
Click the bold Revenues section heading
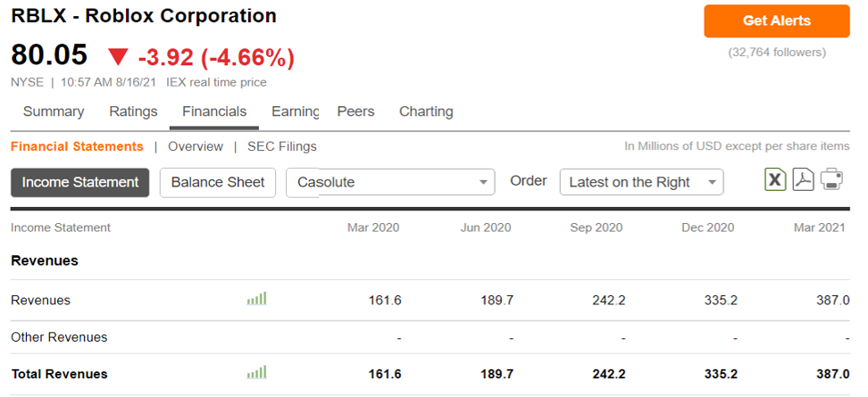point(45,261)
